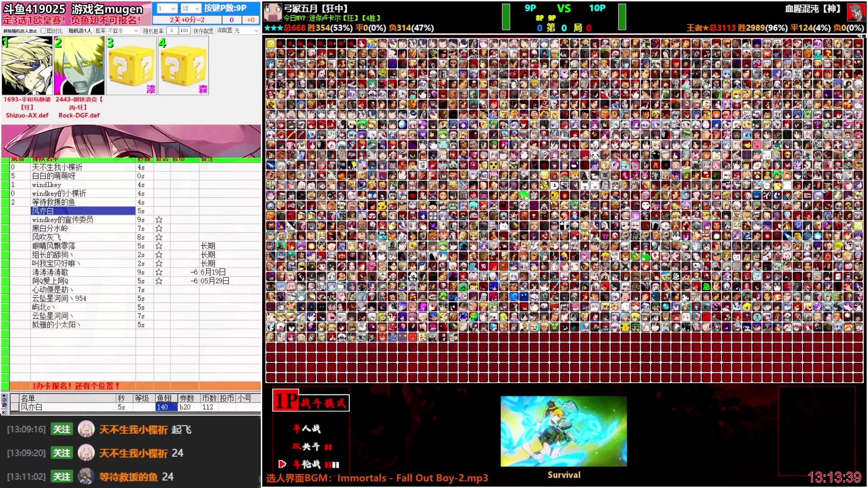
Task: Click the slot 4 mystery box icon
Action: click(x=184, y=66)
